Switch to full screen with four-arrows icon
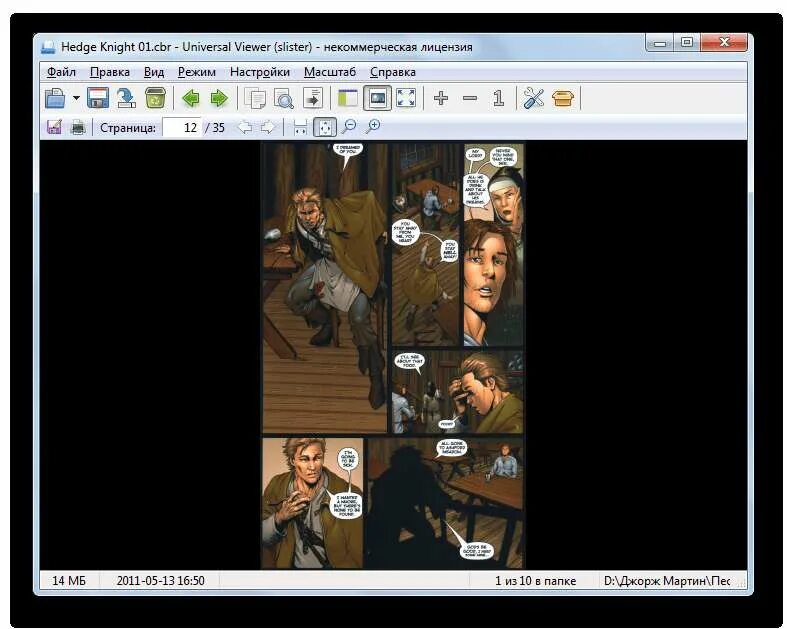Screen dimensions: 787x629 406,98
